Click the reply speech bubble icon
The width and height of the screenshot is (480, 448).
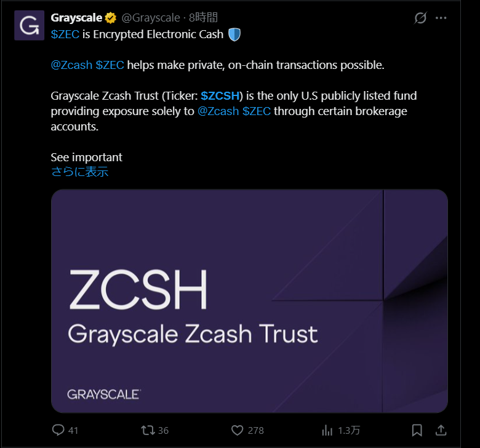coord(58,430)
